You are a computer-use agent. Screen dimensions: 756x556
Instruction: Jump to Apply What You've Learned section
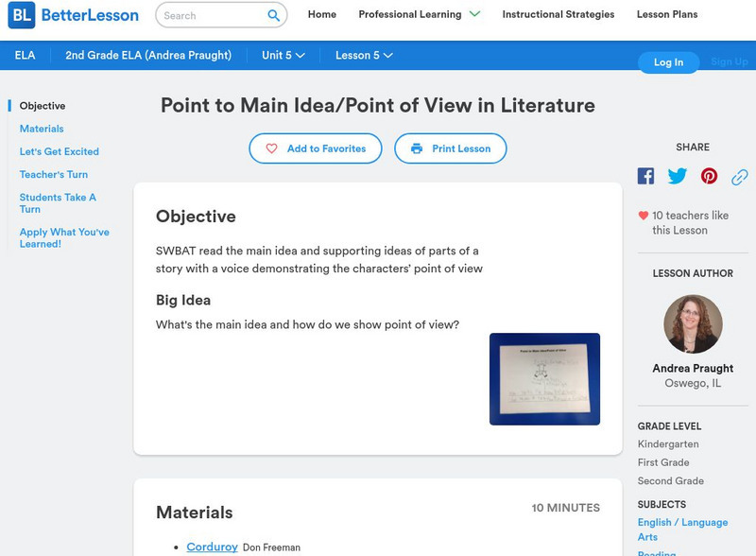click(64, 238)
